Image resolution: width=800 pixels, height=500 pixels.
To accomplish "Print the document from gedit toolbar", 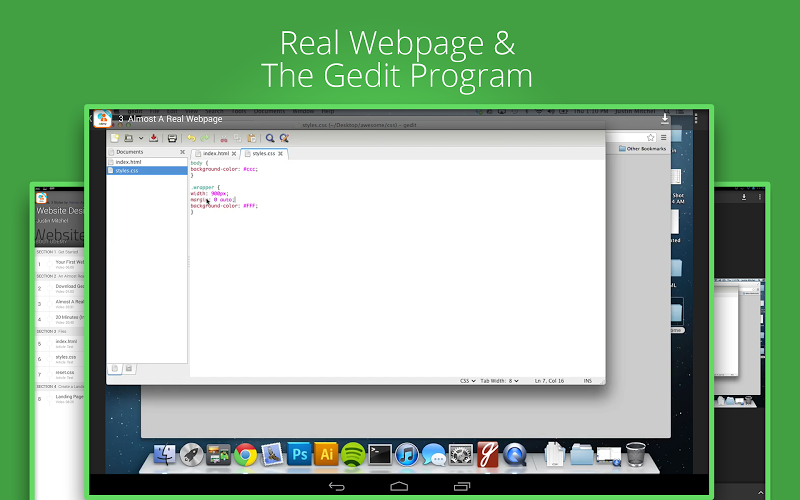I will pyautogui.click(x=172, y=138).
